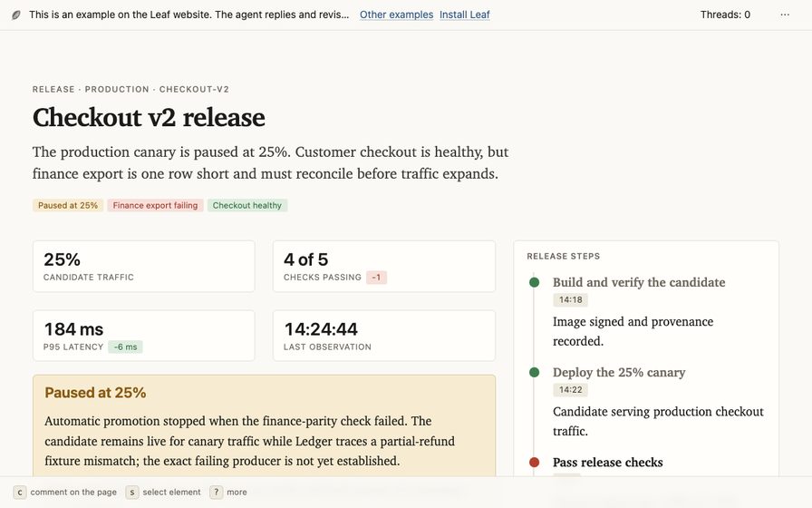
Task: Follow the Install Leaf link
Action: pos(465,15)
